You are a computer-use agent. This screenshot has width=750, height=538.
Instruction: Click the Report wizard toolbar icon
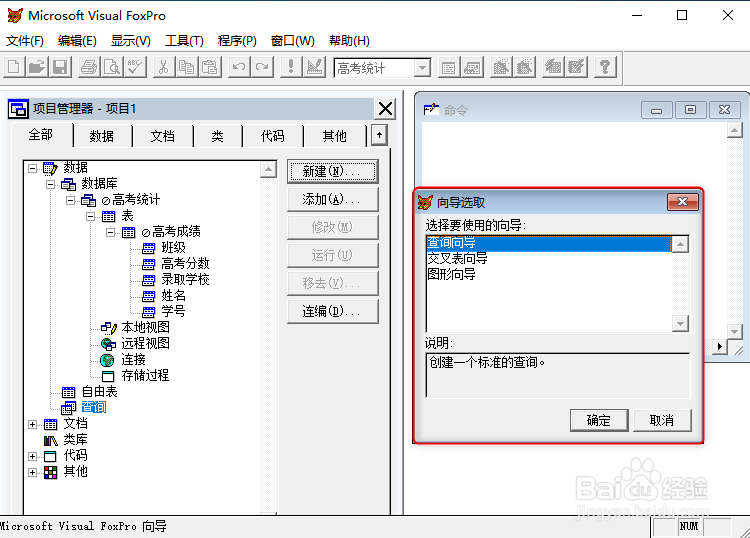pyautogui.click(x=524, y=67)
